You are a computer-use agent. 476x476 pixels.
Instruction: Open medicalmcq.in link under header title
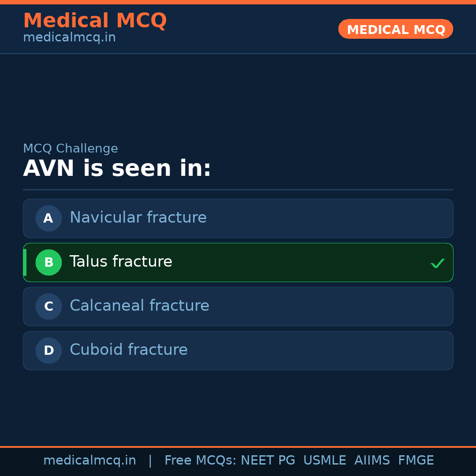click(69, 38)
